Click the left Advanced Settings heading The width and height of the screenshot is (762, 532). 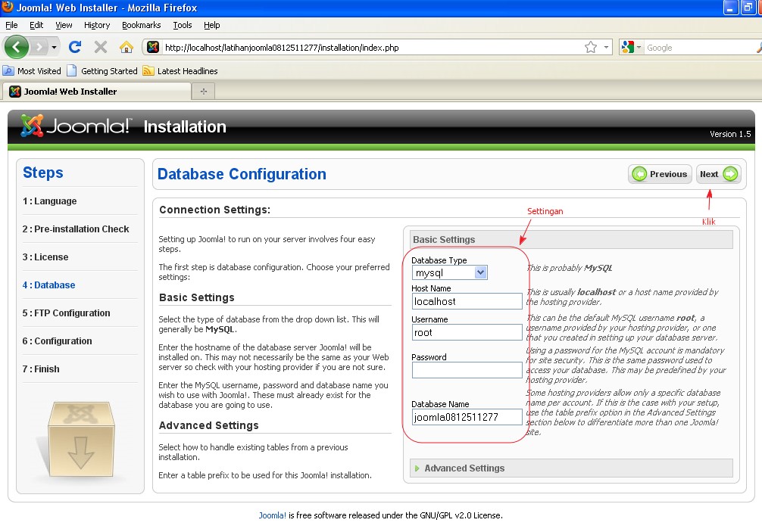208,425
